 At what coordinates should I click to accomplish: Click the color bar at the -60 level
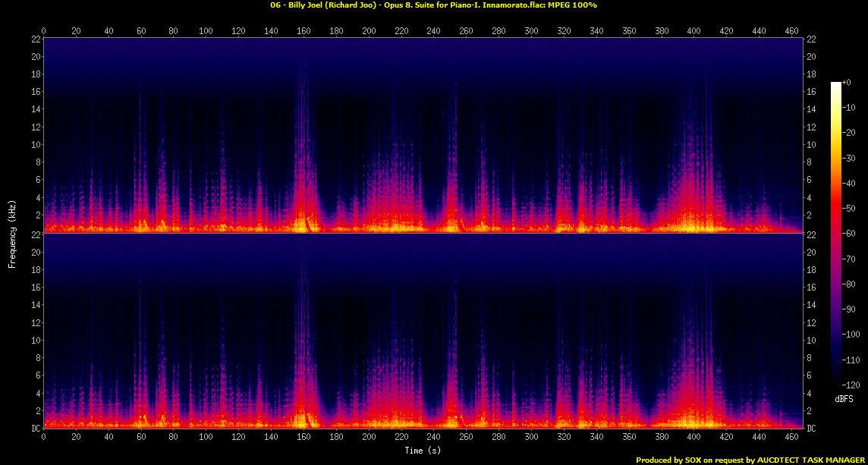click(x=836, y=234)
